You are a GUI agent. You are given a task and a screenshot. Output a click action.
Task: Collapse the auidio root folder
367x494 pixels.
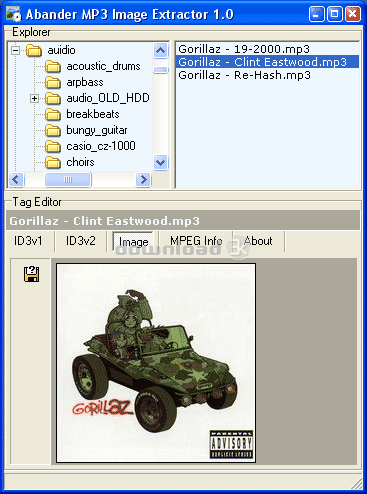pos(15,51)
